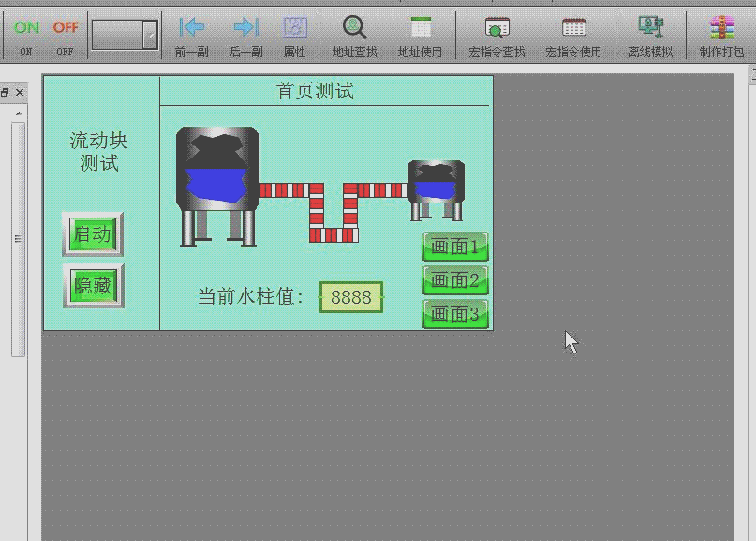This screenshot has width=756, height=541.
Task: Open 地址使用 address usage
Action: pos(421,35)
